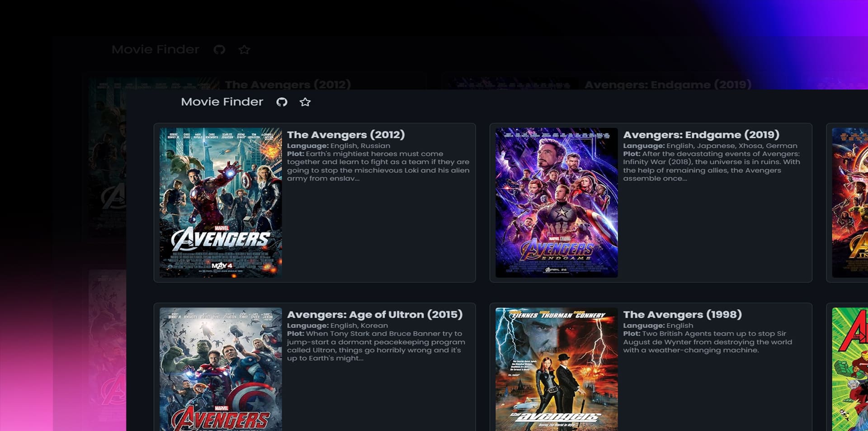Click the Avengers: Age of Ultron (2015) title
This screenshot has width=868, height=431.
pos(375,315)
